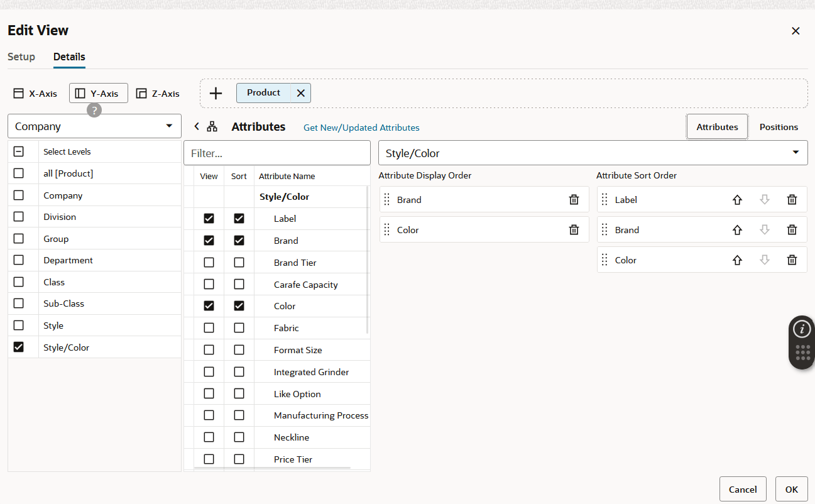The width and height of the screenshot is (815, 504).
Task: Switch to the Setup tab
Action: coord(21,57)
